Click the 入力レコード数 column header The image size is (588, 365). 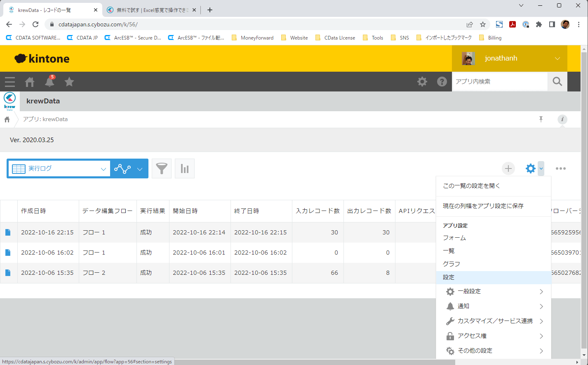pyautogui.click(x=318, y=211)
